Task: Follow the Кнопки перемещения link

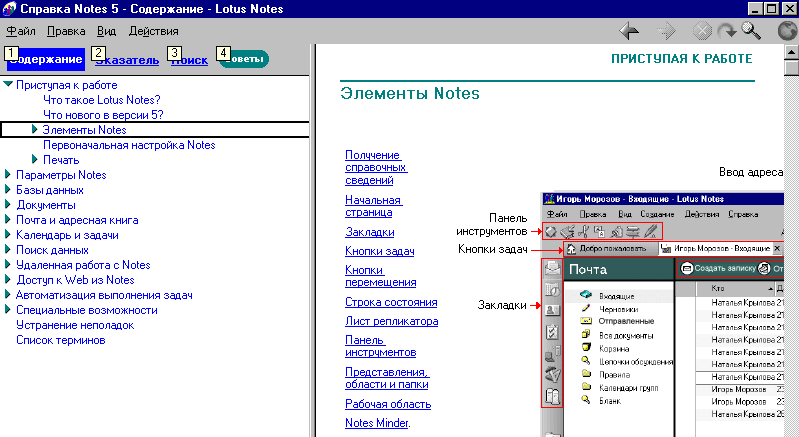Action: pos(381,276)
